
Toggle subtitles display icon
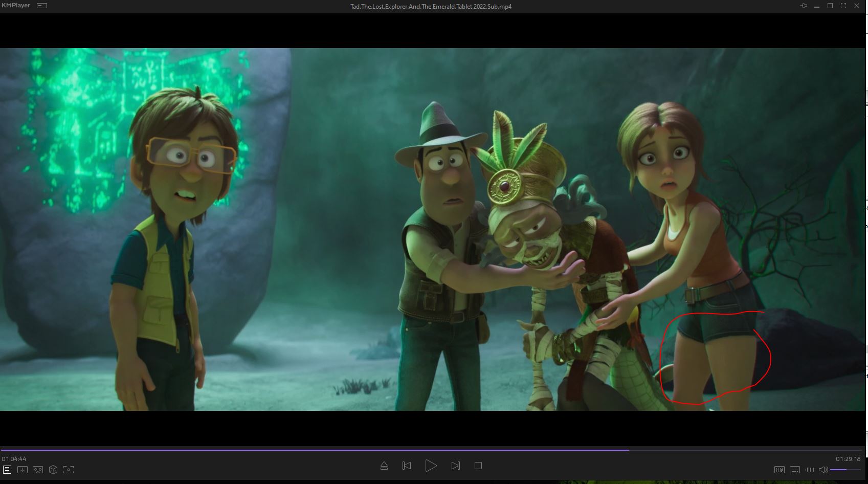click(x=794, y=470)
